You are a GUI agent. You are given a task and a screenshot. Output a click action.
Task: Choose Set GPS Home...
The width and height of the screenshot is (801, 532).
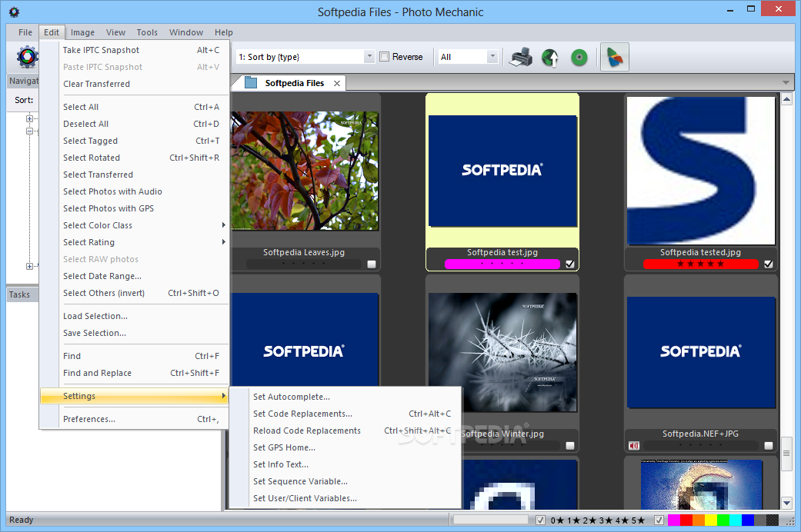point(345,447)
